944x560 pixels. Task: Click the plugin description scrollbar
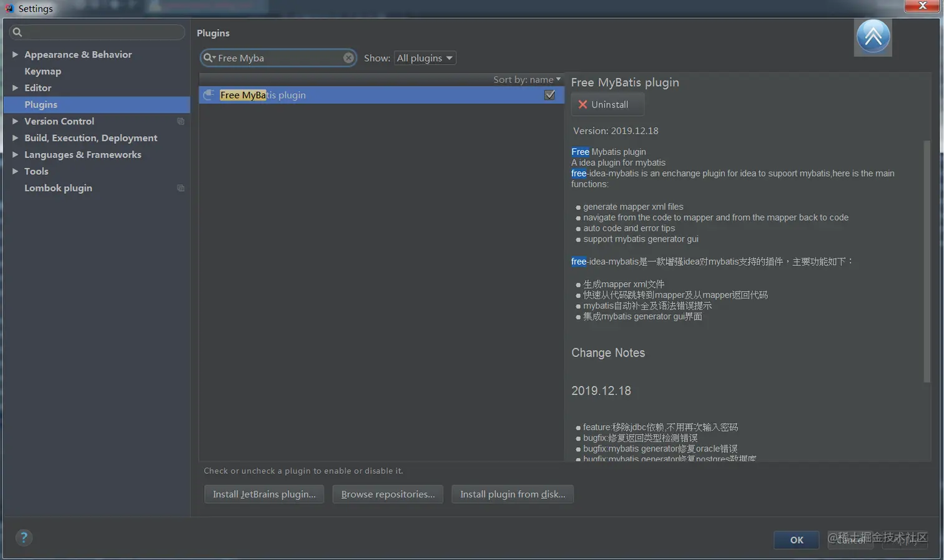coord(927,262)
